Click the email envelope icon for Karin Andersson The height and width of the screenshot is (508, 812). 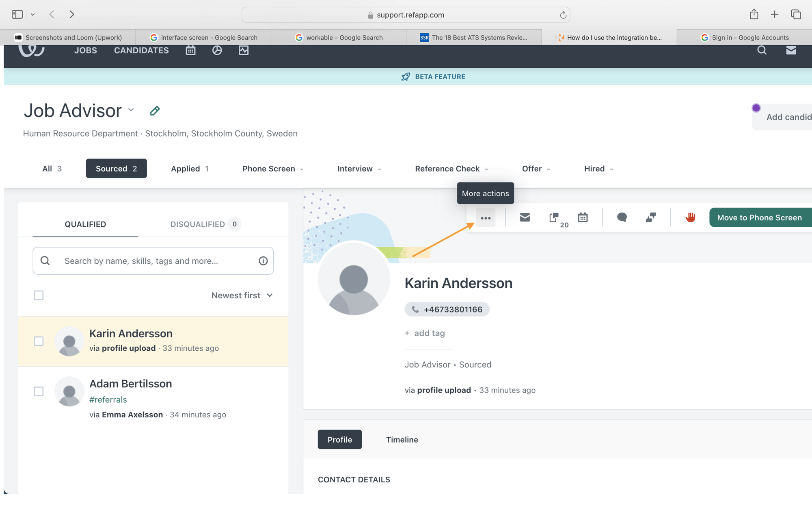pyautogui.click(x=525, y=217)
